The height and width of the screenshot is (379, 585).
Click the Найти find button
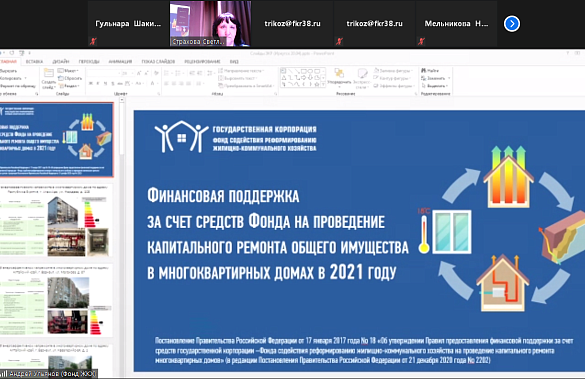(x=430, y=71)
